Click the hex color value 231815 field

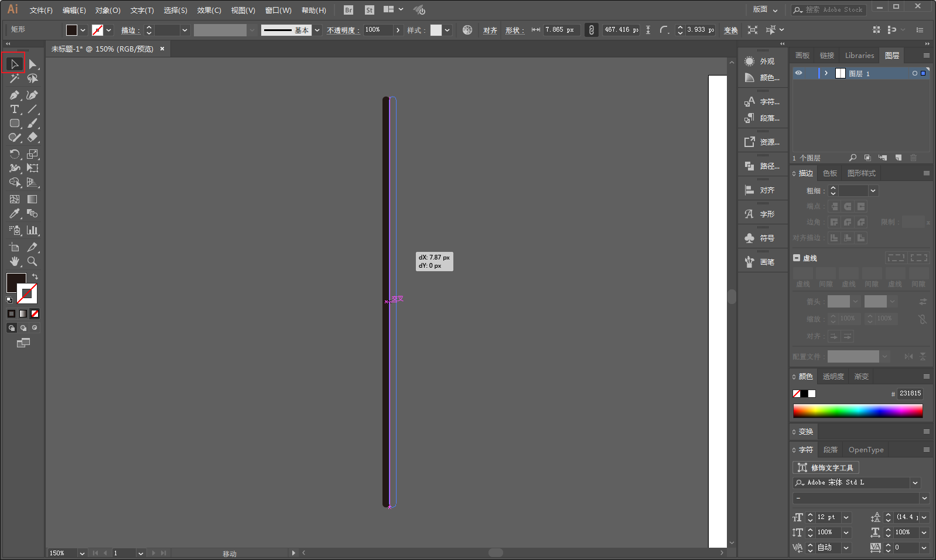(x=910, y=394)
